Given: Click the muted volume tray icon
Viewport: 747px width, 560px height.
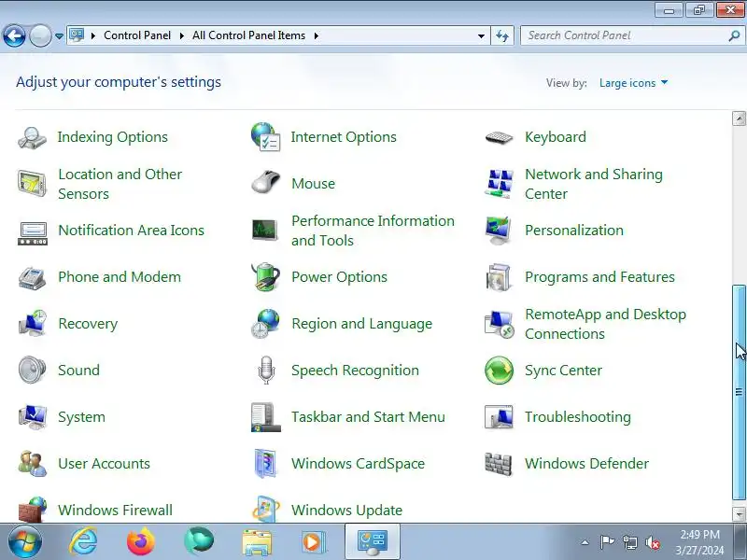Looking at the screenshot, I should [652, 543].
